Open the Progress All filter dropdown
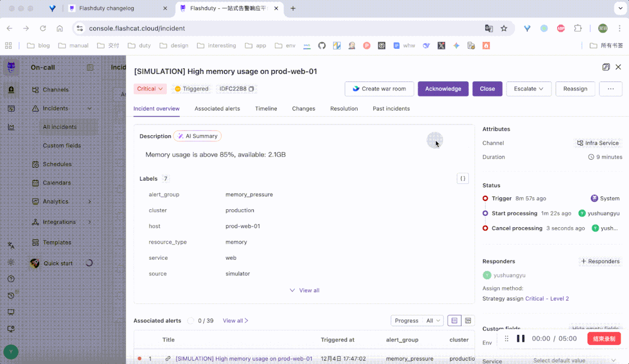 pos(417,321)
